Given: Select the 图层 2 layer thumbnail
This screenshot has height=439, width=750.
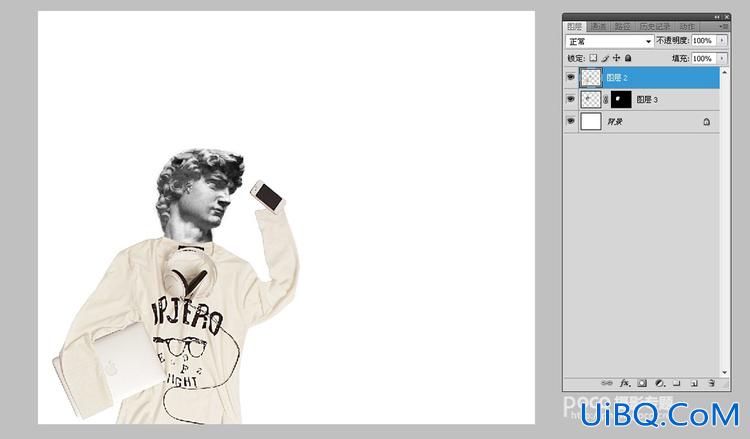Looking at the screenshot, I should (x=591, y=77).
